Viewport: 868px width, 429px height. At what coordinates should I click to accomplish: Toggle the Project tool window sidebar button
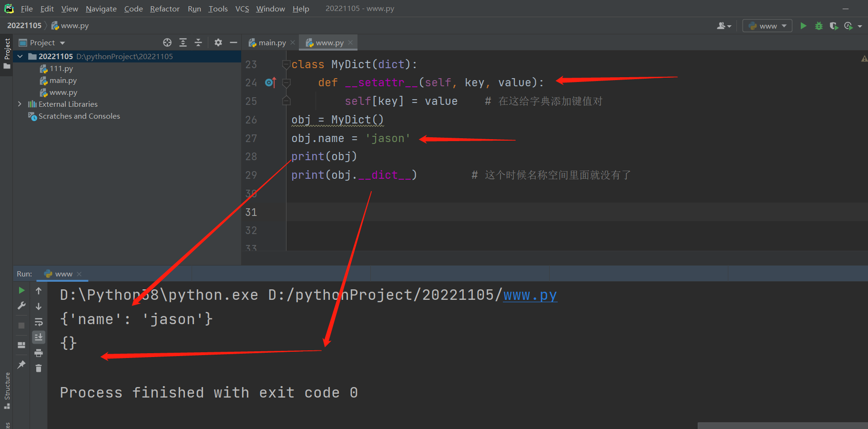[x=7, y=53]
